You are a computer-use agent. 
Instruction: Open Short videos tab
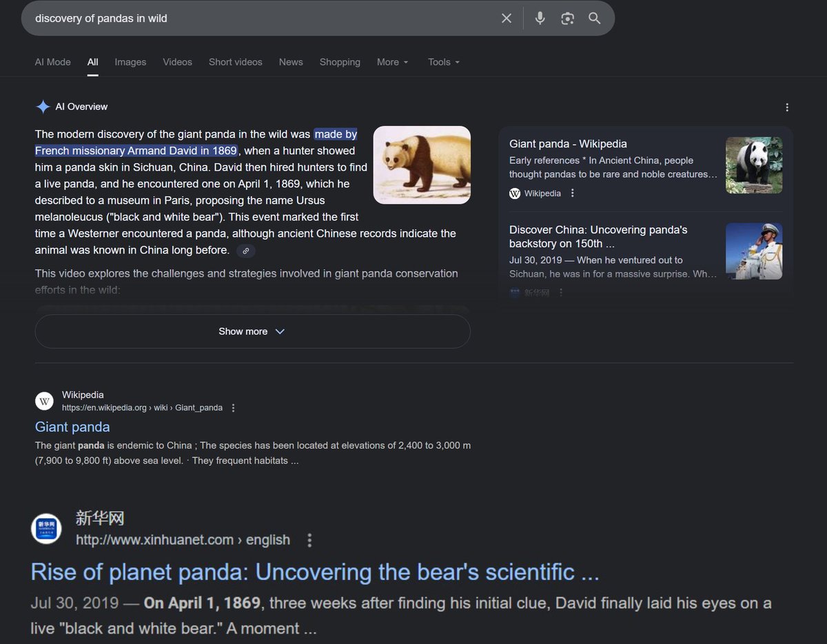[236, 62]
